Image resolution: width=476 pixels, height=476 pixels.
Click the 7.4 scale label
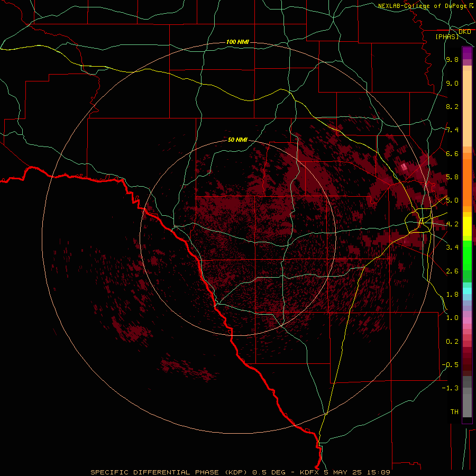[452, 130]
